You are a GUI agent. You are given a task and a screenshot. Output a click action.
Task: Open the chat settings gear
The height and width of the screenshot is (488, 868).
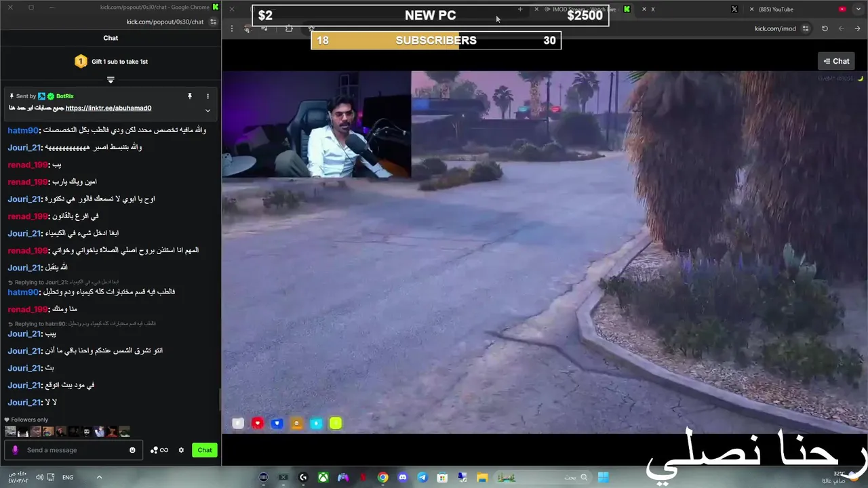point(181,450)
